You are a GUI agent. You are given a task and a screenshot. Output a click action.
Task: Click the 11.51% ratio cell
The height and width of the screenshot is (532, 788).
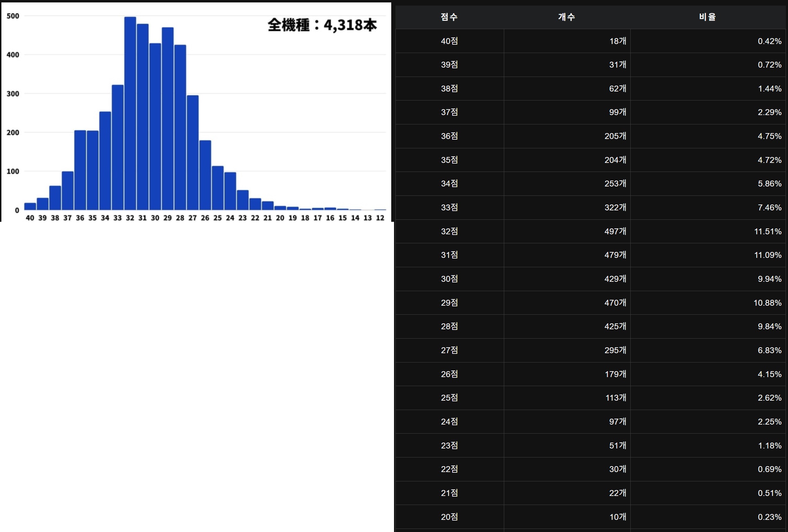click(x=768, y=231)
